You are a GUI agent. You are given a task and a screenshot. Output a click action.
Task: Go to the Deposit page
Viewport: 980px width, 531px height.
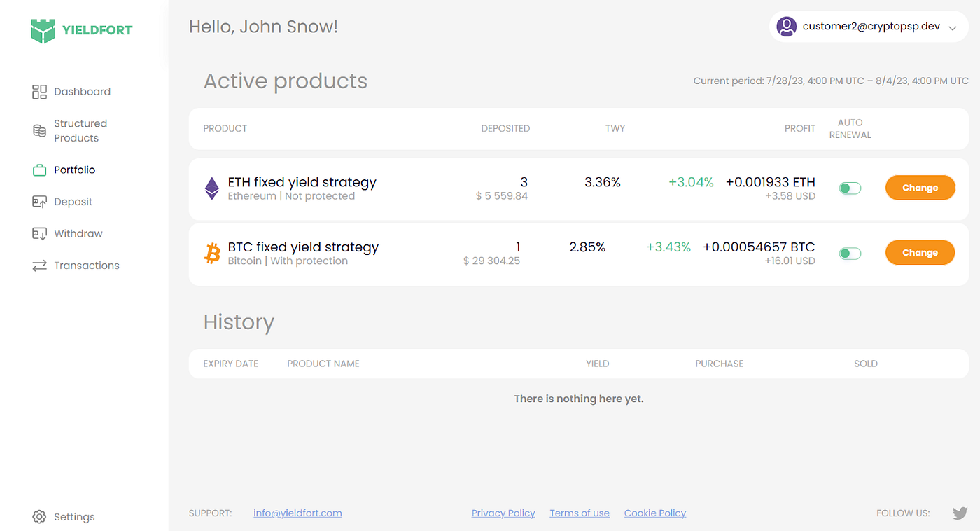point(73,202)
